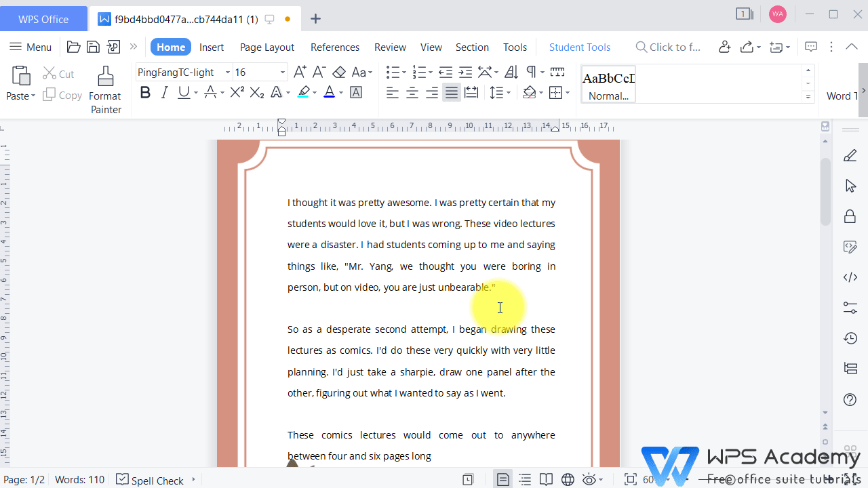This screenshot has height=488, width=868.
Task: Apply bold formatting to text
Action: (145, 92)
